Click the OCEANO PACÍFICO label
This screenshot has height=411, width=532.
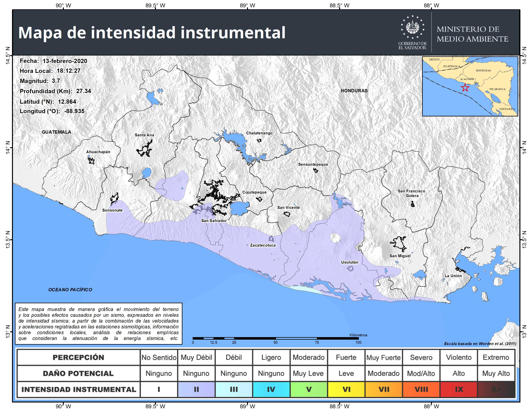click(x=70, y=290)
